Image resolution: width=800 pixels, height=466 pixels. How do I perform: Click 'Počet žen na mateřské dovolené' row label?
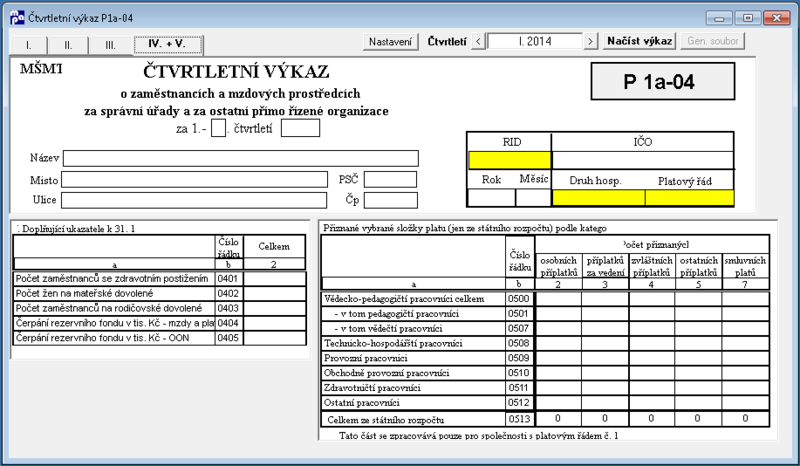tap(84, 293)
